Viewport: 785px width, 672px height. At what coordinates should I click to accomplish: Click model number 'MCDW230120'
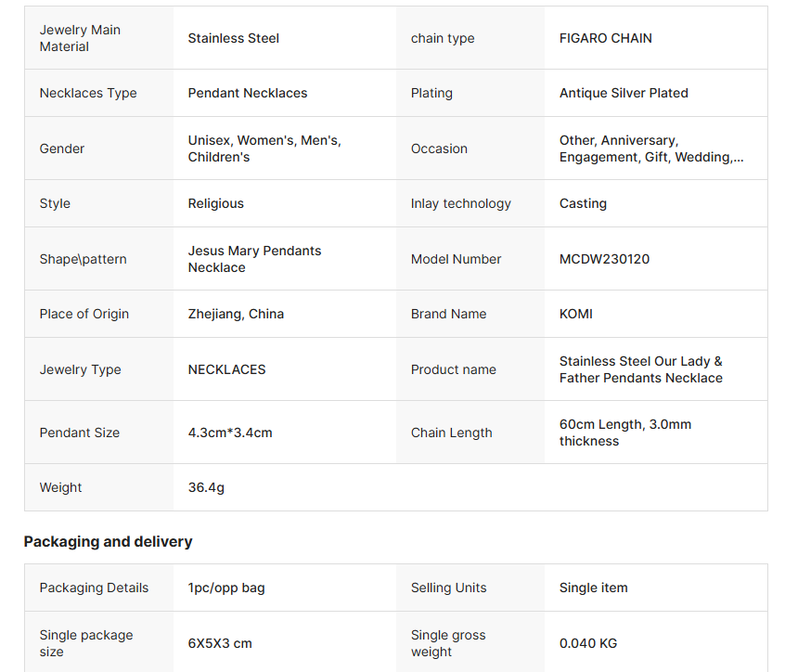coord(604,259)
